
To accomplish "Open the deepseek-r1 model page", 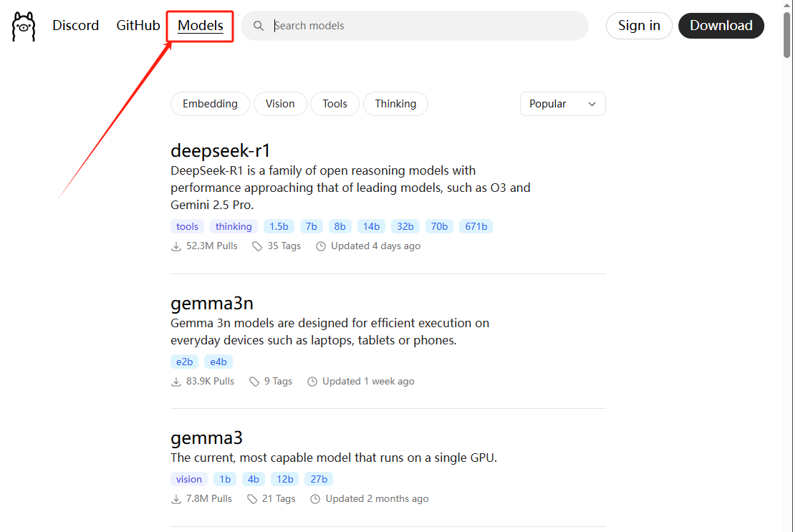I will pyautogui.click(x=221, y=150).
